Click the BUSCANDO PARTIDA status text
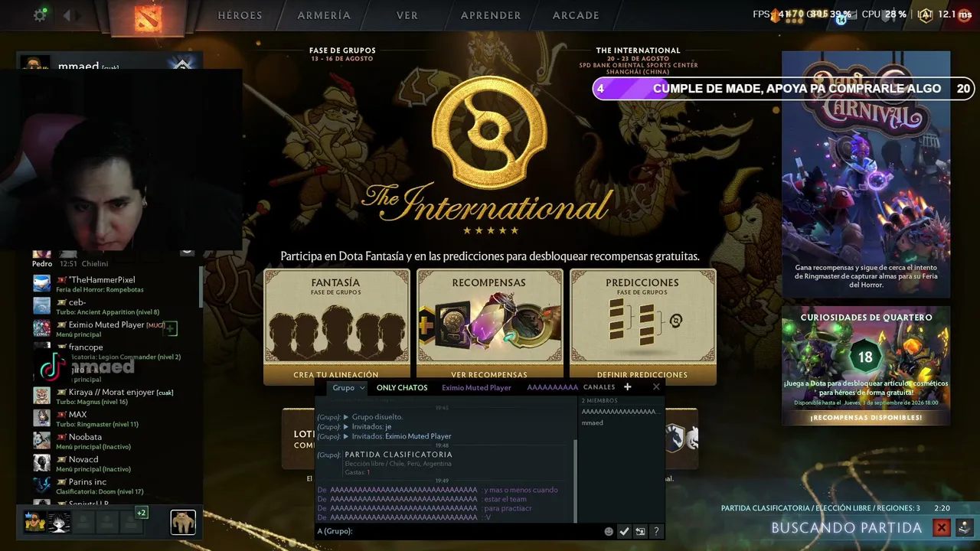980x551 pixels. tap(847, 527)
